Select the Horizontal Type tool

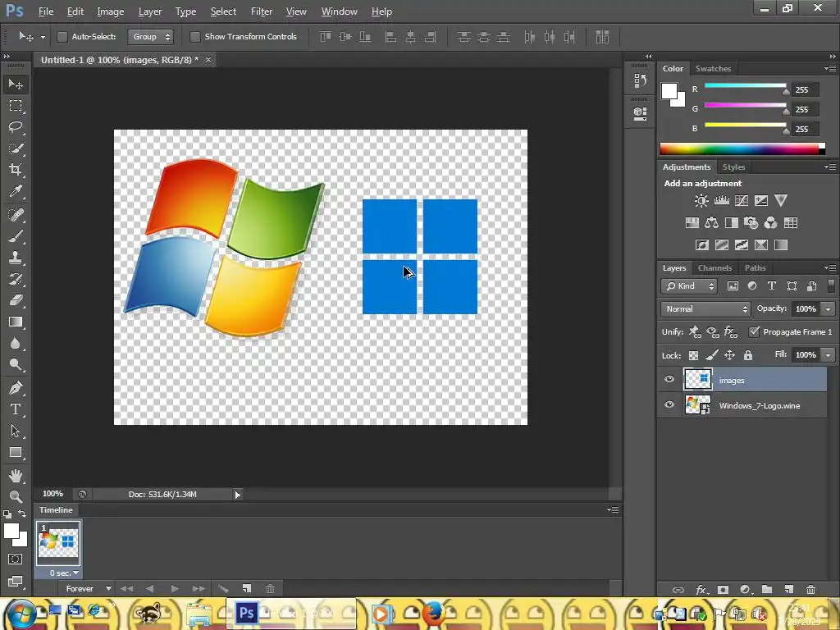coord(16,409)
